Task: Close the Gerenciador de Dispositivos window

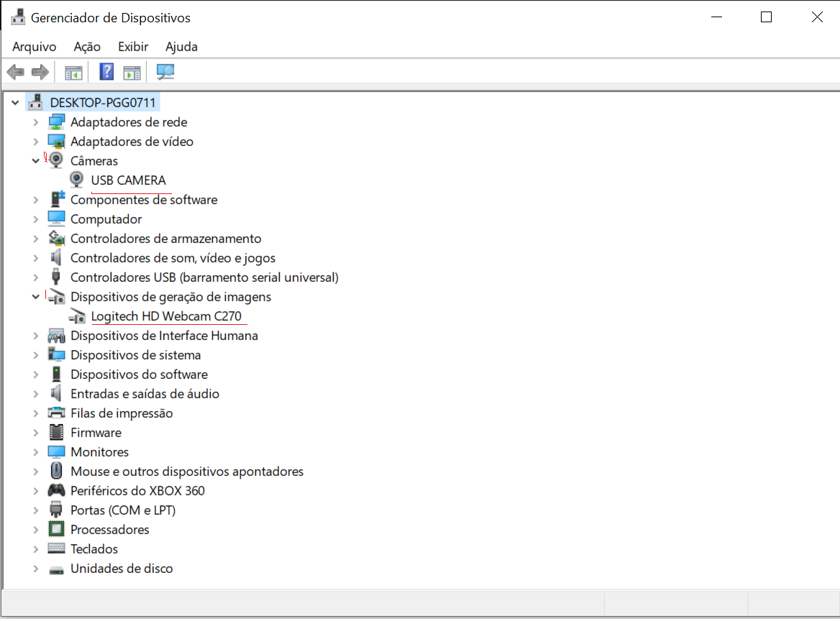Action: pyautogui.click(x=816, y=17)
